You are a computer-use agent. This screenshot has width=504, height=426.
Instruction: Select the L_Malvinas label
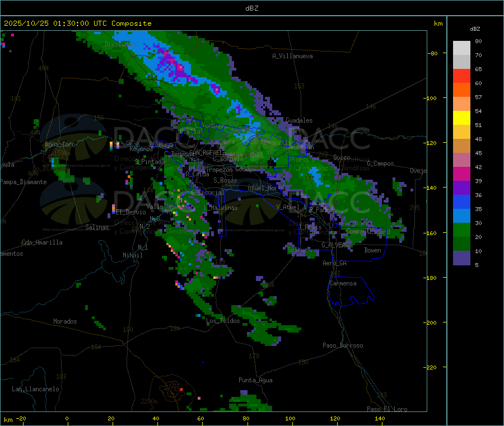tap(221, 208)
